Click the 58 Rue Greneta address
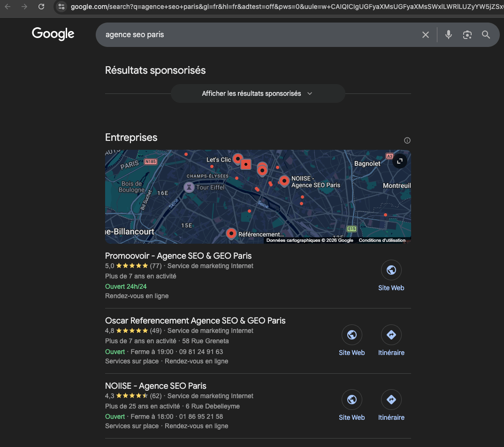504x447 pixels. [x=206, y=341]
